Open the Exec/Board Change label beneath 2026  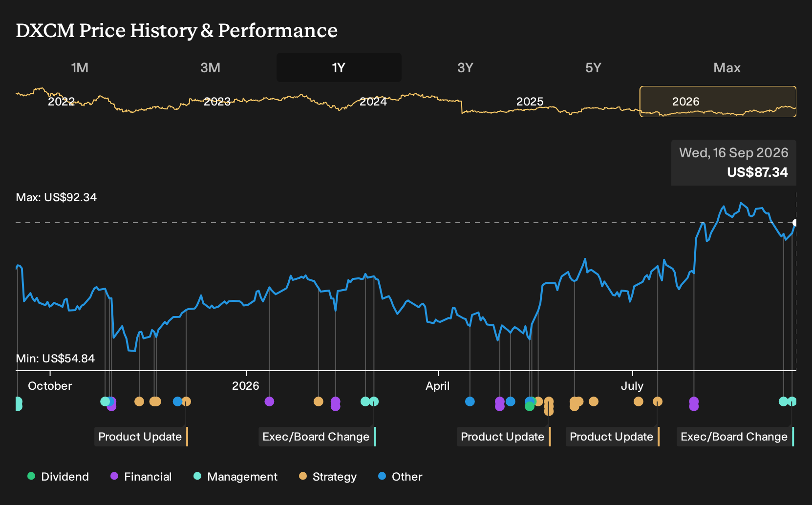coord(317,437)
